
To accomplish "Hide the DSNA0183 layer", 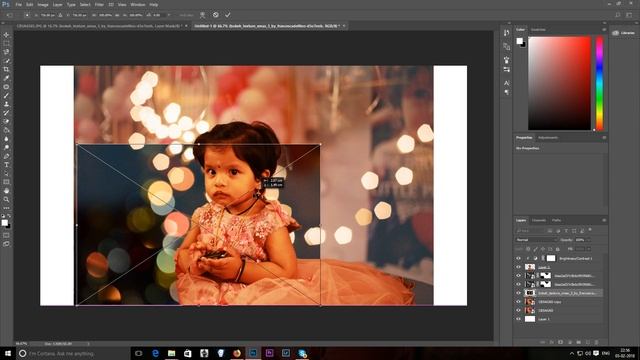I will [x=518, y=310].
